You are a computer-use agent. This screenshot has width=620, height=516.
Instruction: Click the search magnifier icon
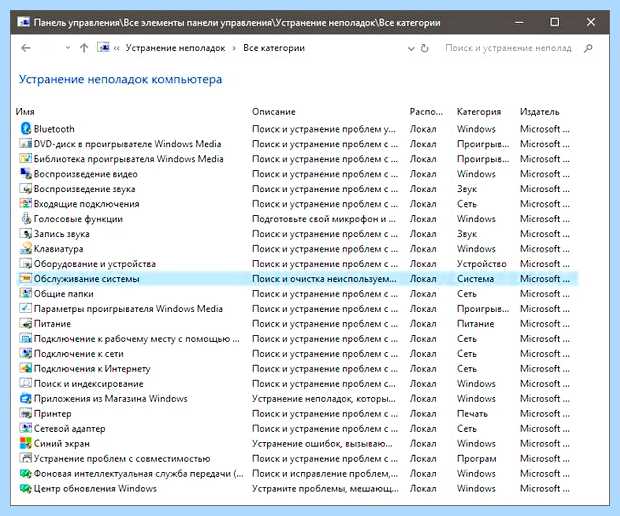pos(588,48)
